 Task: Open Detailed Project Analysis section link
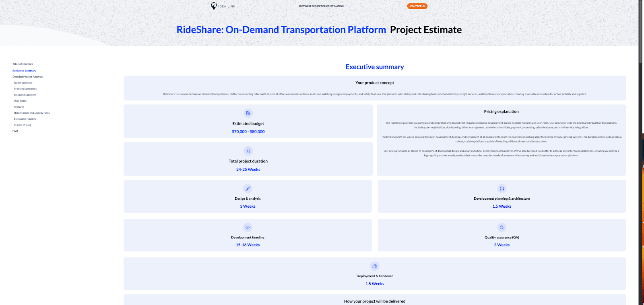27,77
